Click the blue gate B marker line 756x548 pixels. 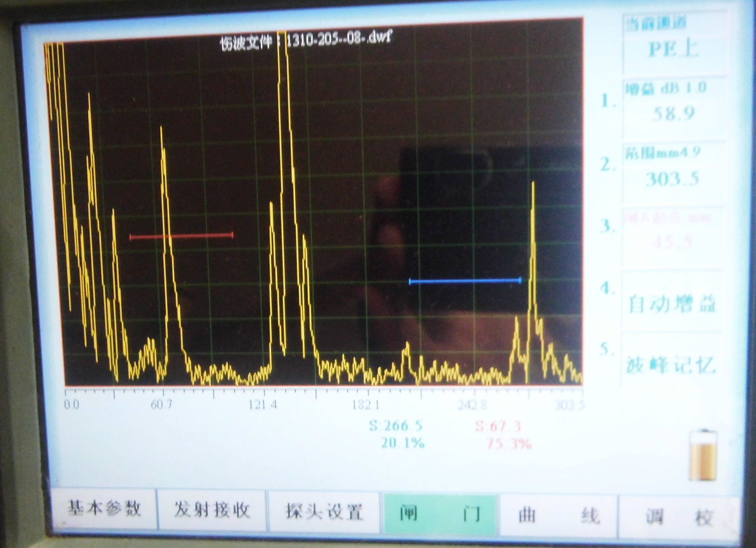click(x=465, y=282)
